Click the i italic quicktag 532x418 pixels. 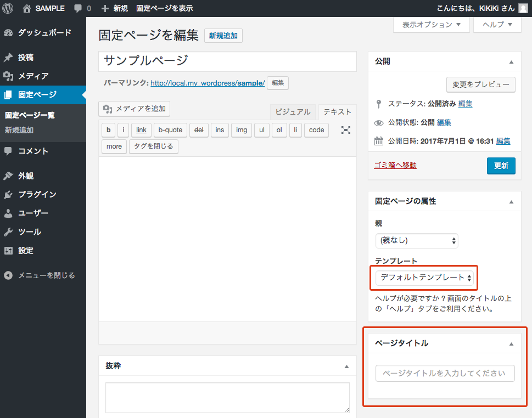pyautogui.click(x=123, y=130)
